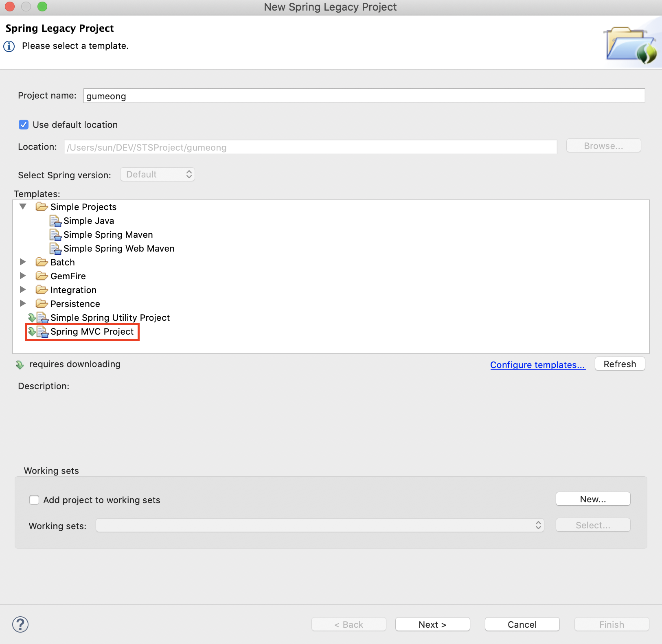Select the Integration folder label
This screenshot has height=644, width=662.
pyautogui.click(x=73, y=290)
